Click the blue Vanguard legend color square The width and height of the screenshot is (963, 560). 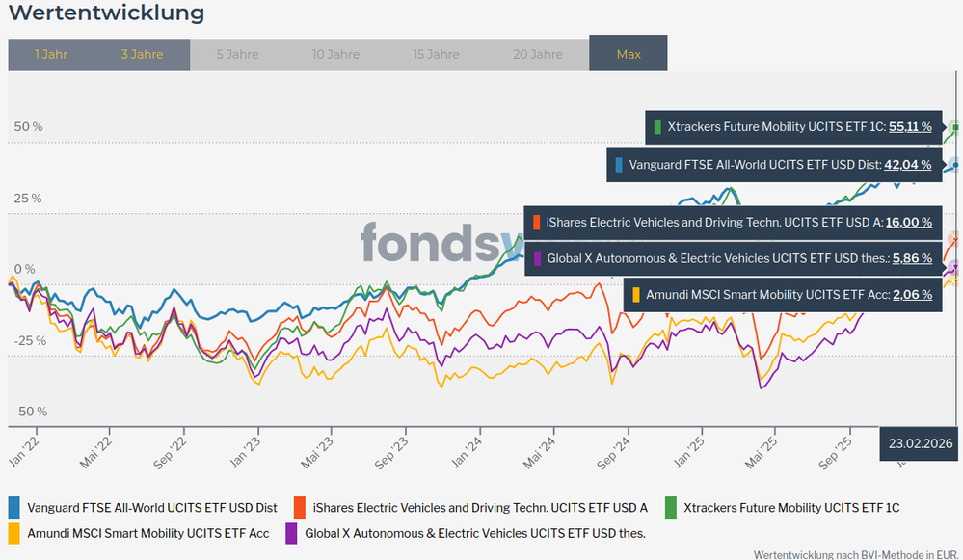(14, 508)
